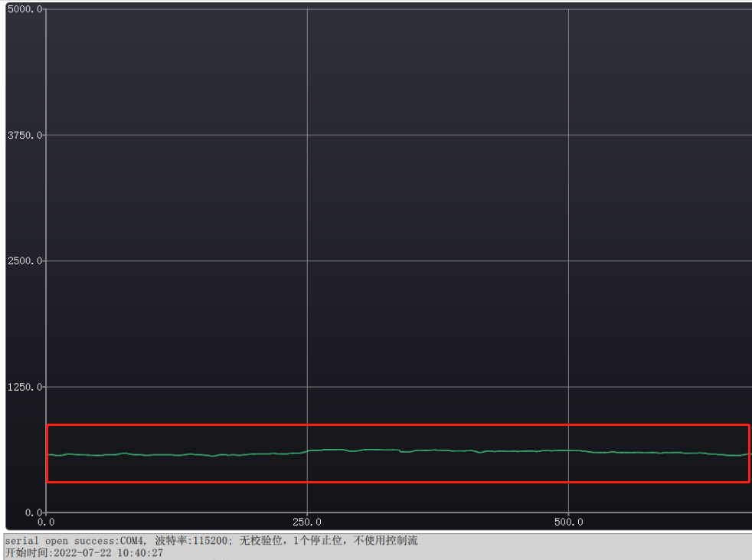Select the 500.0 x-axis tick label
The width and height of the screenshot is (752, 560).
[568, 522]
